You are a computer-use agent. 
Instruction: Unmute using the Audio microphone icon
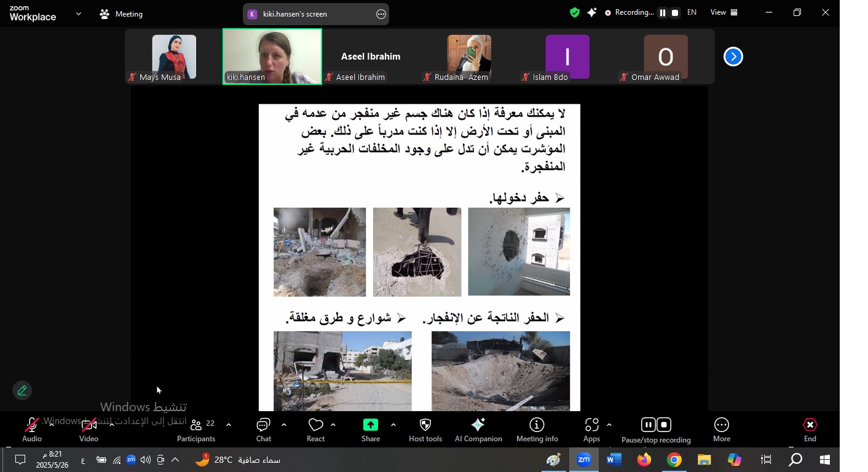(32, 425)
